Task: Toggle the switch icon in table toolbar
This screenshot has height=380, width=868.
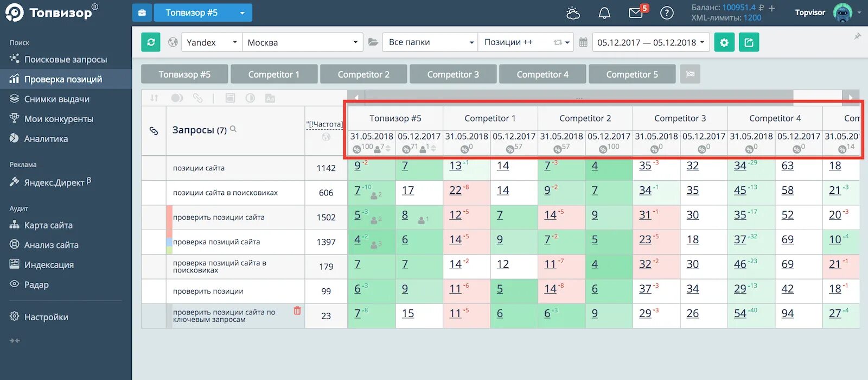Action: coord(177,98)
